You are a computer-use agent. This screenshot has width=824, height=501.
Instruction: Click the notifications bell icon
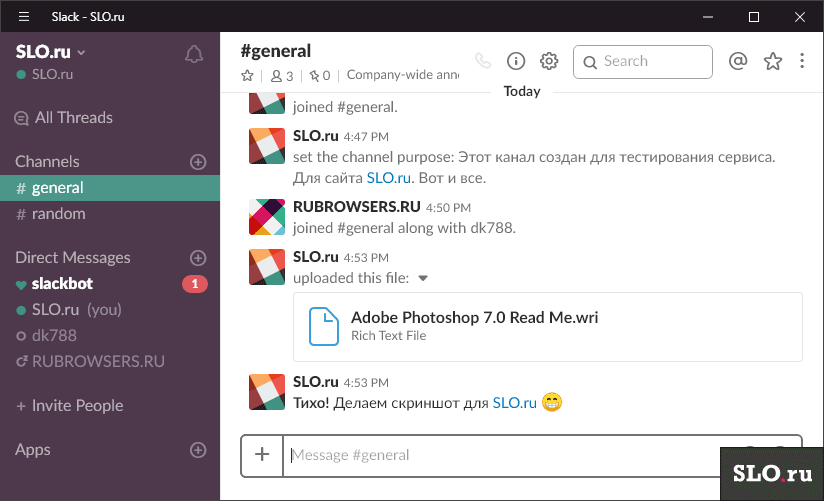[x=194, y=54]
